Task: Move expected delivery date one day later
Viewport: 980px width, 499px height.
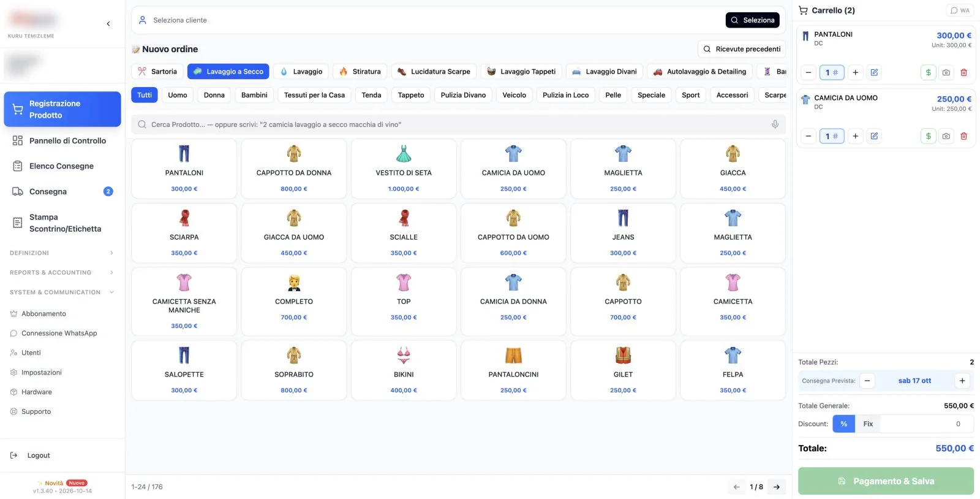Action: [x=962, y=381]
